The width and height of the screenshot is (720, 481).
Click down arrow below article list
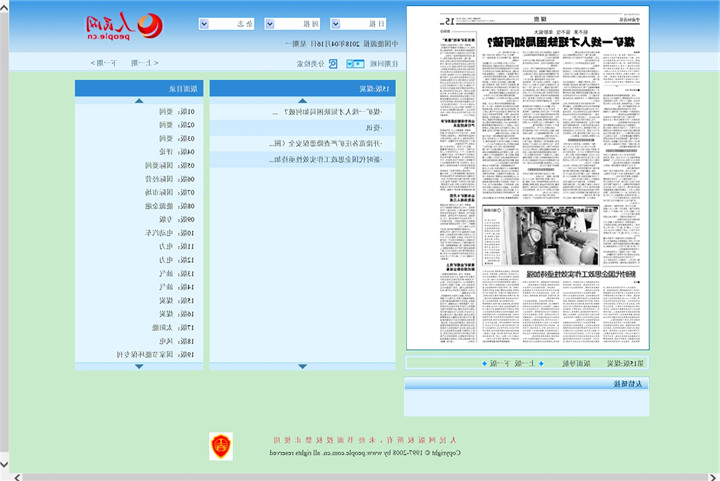point(302,366)
